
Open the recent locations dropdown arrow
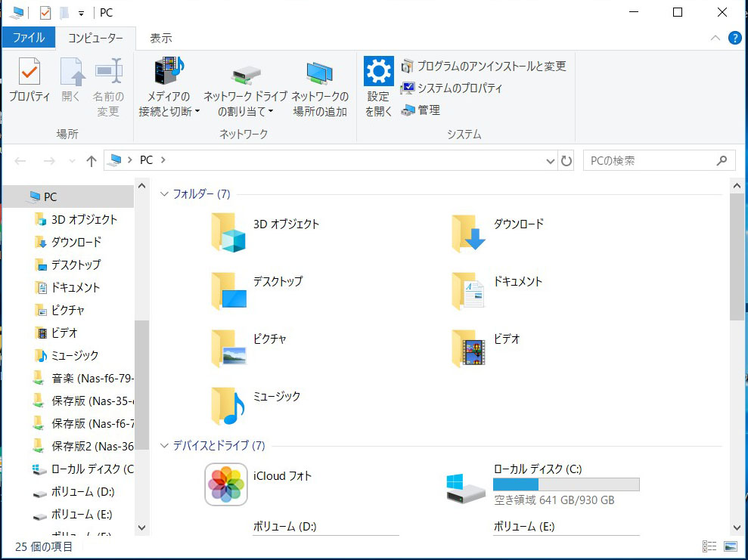(x=72, y=161)
